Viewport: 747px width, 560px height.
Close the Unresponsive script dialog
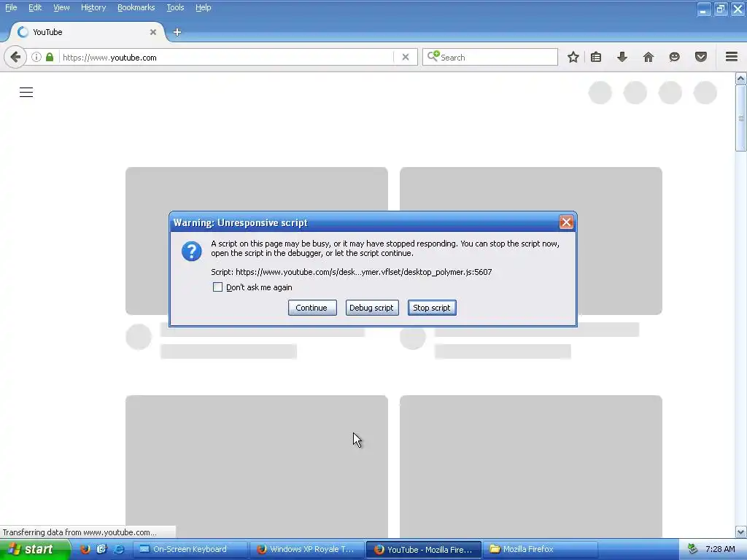coord(566,222)
